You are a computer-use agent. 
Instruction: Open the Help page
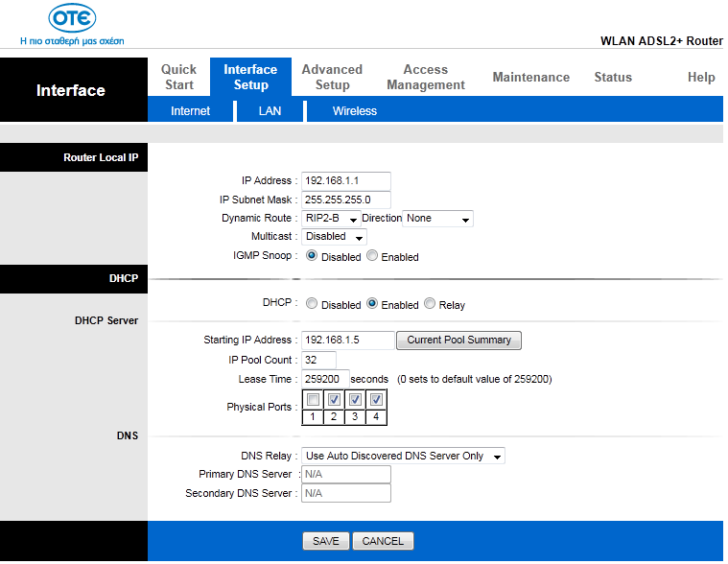pyautogui.click(x=701, y=77)
